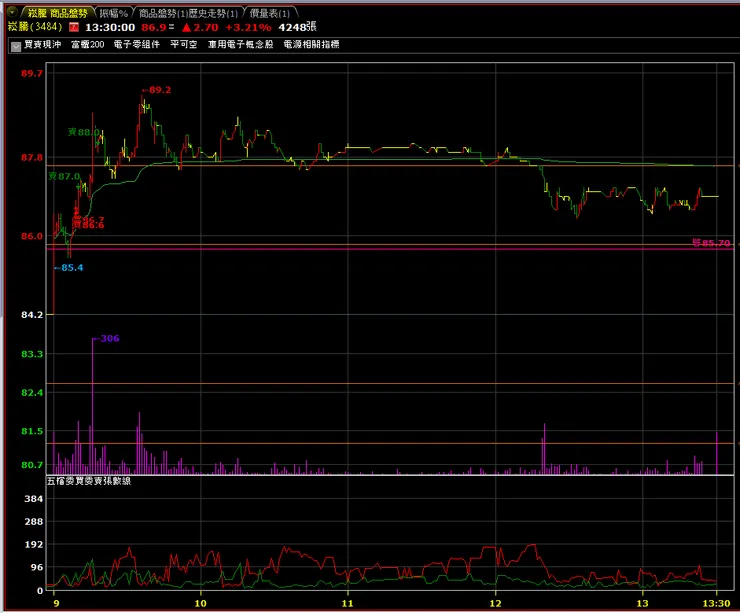Open the 電源相關指標 tag
Viewport: 740px width, 613px height.
311,44
